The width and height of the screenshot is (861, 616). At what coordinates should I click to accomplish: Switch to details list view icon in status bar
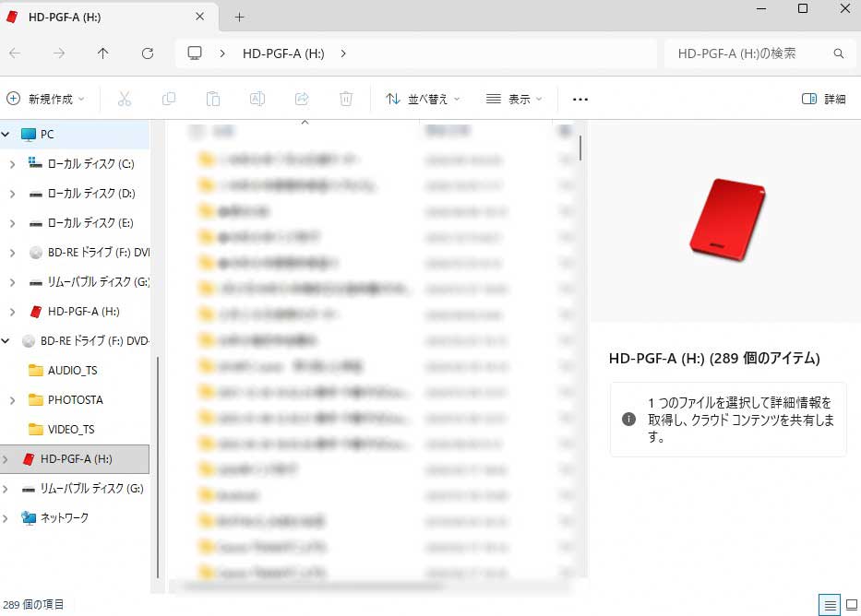tap(830, 605)
